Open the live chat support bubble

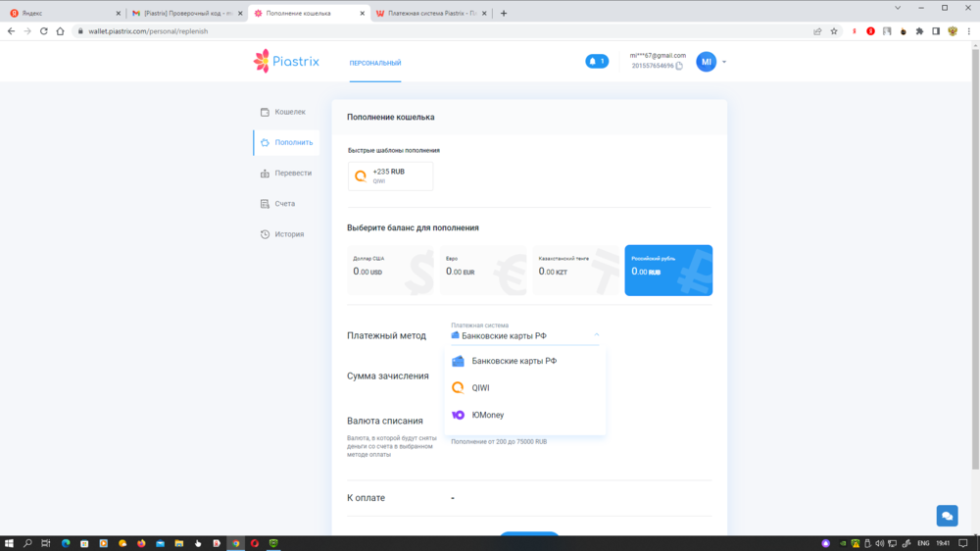point(946,516)
